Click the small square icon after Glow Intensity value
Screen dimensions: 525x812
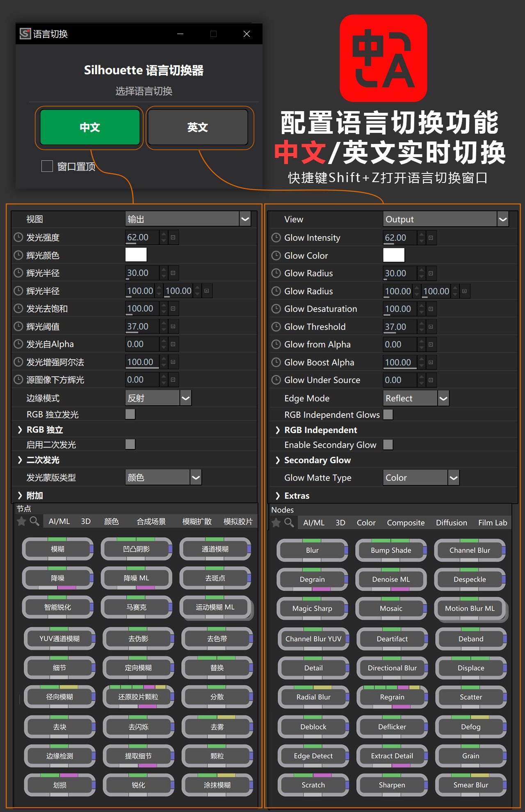pyautogui.click(x=431, y=238)
